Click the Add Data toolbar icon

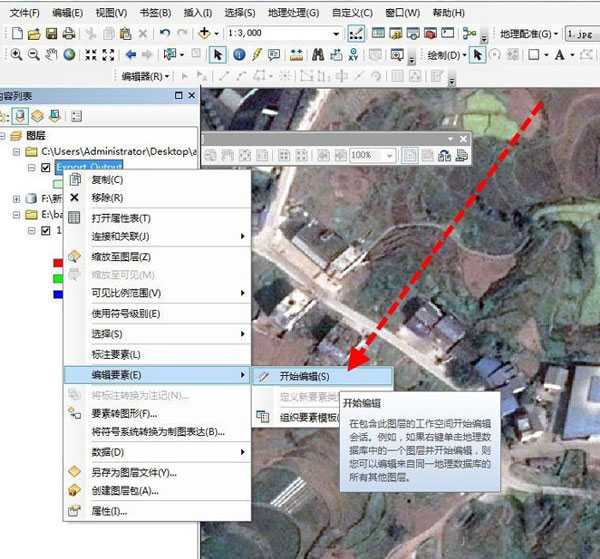(x=206, y=33)
